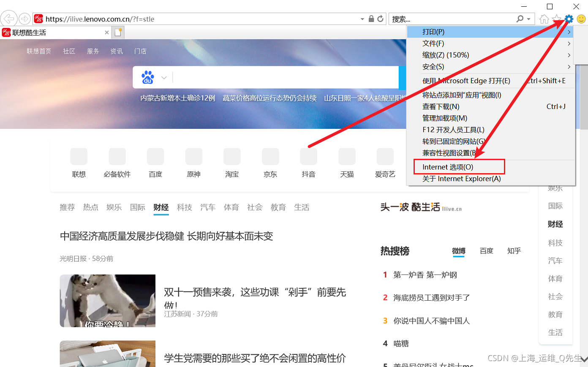
Task: Click the magnifier search icon in search box
Action: click(520, 19)
